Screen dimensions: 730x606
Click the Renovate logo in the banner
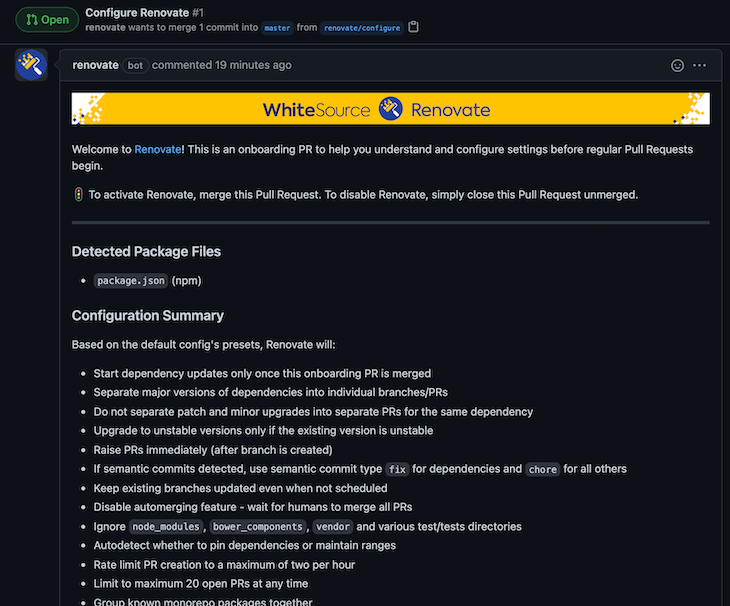point(391,109)
